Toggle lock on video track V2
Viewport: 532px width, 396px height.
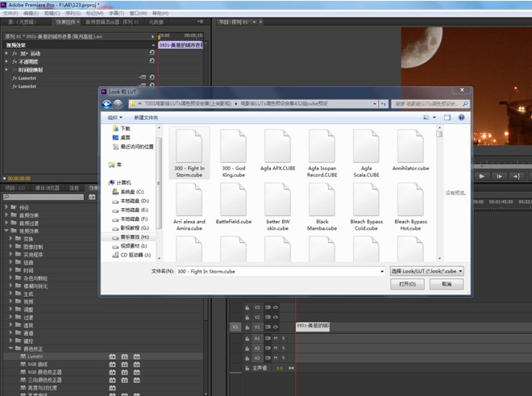(247, 317)
